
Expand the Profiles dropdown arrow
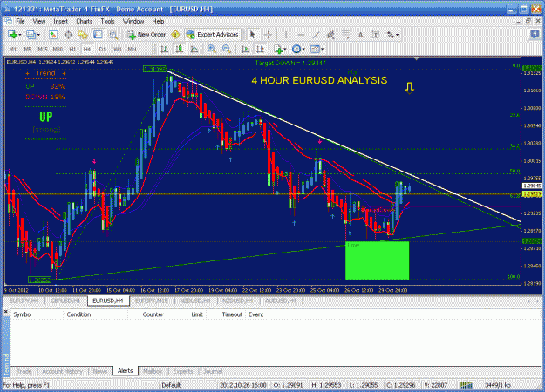coord(38,35)
